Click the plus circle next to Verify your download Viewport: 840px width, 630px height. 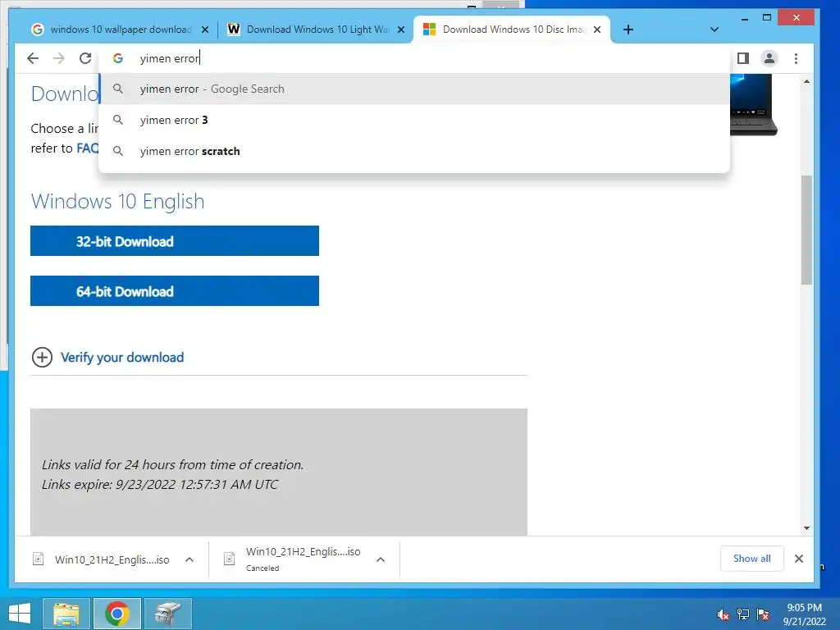(43, 358)
